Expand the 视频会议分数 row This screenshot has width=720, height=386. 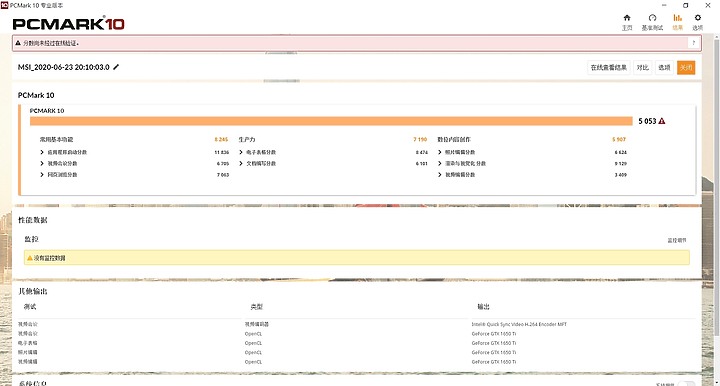(42, 163)
